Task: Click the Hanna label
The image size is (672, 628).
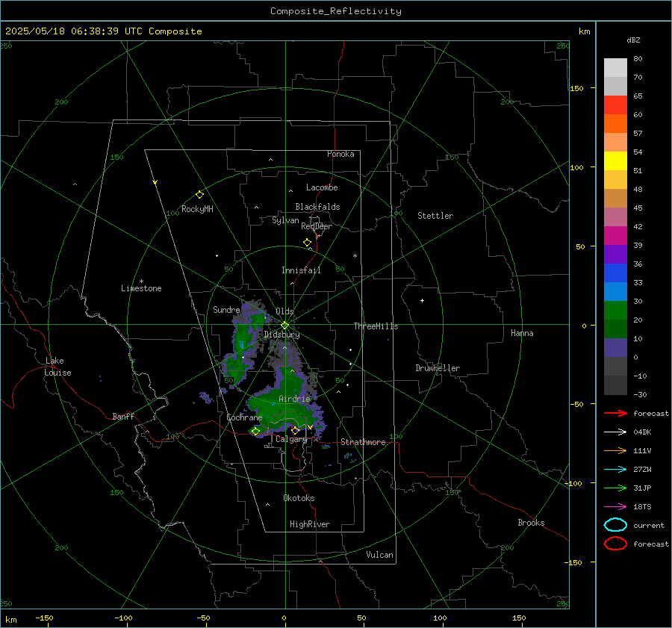Action: click(x=522, y=333)
